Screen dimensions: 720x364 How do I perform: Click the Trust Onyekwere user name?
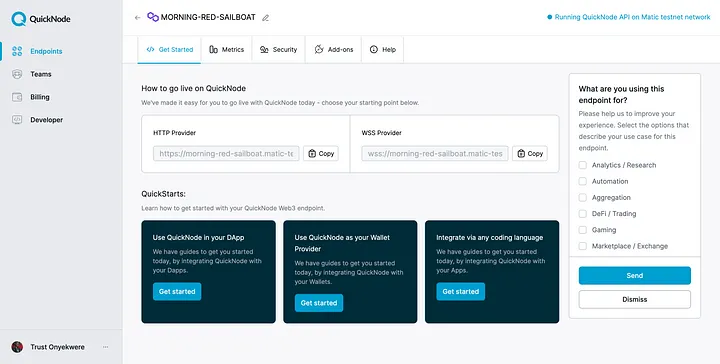57,347
